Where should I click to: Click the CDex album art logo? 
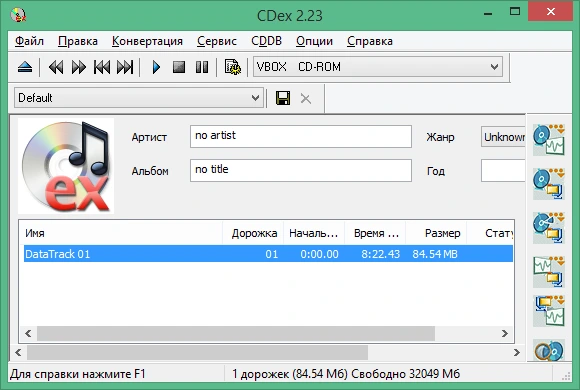pyautogui.click(x=66, y=166)
